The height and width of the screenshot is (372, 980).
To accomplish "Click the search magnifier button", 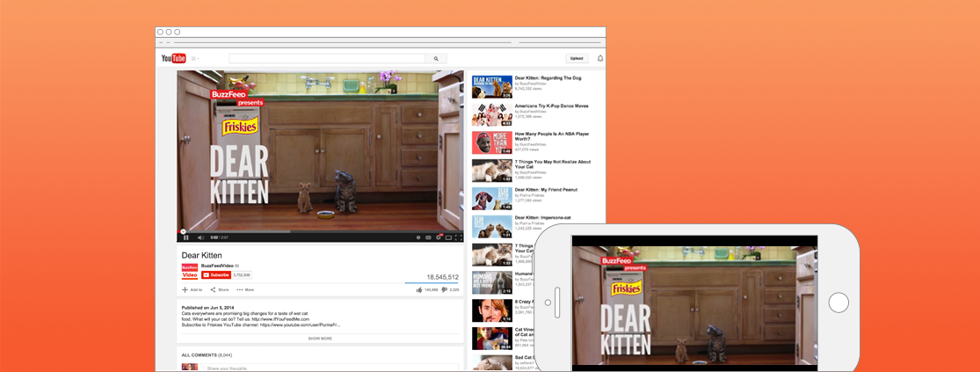I will 436,59.
